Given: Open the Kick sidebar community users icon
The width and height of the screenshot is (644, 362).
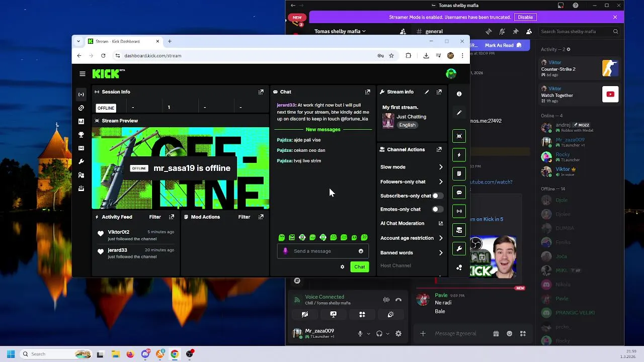Looking at the screenshot, I should click(81, 175).
